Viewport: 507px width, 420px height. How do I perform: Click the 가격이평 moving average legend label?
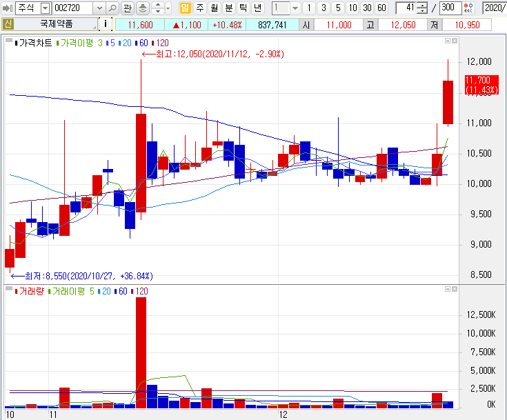77,43
